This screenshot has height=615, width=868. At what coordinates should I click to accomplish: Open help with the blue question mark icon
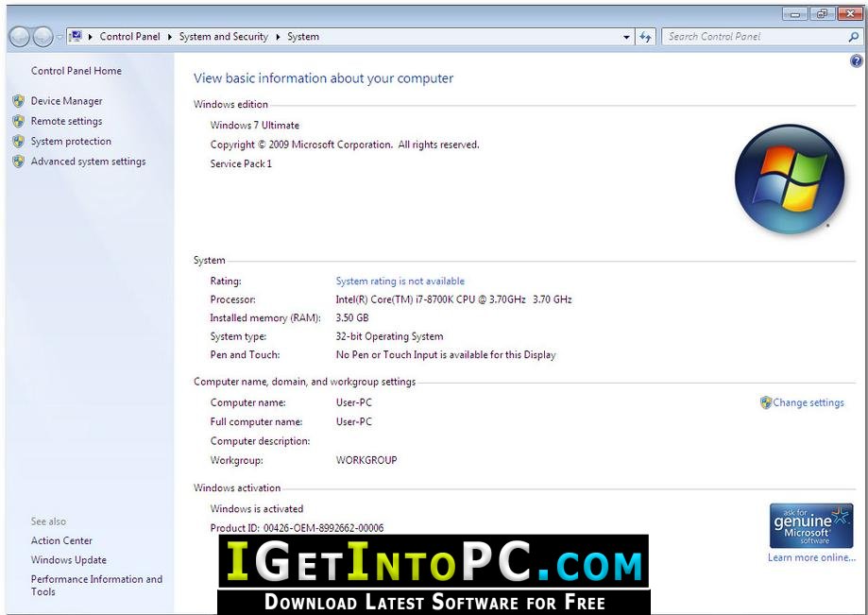856,60
